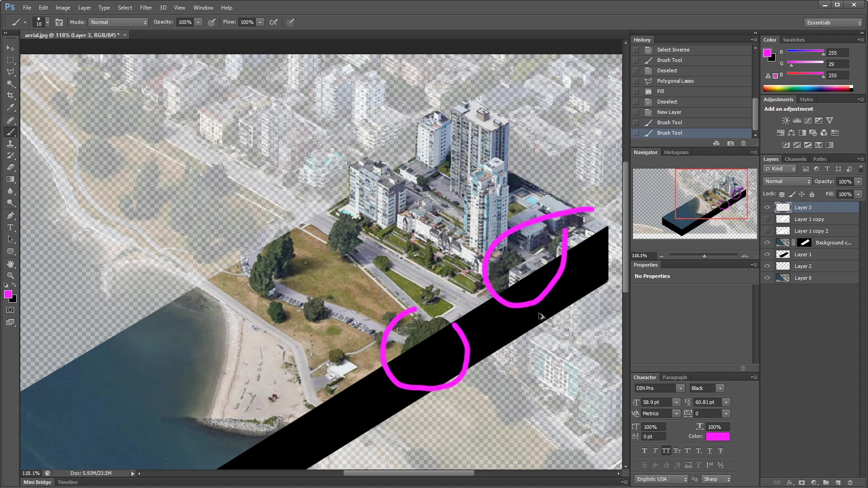The width and height of the screenshot is (868, 488).
Task: Open the Timeline panel tab
Action: pyautogui.click(x=68, y=482)
